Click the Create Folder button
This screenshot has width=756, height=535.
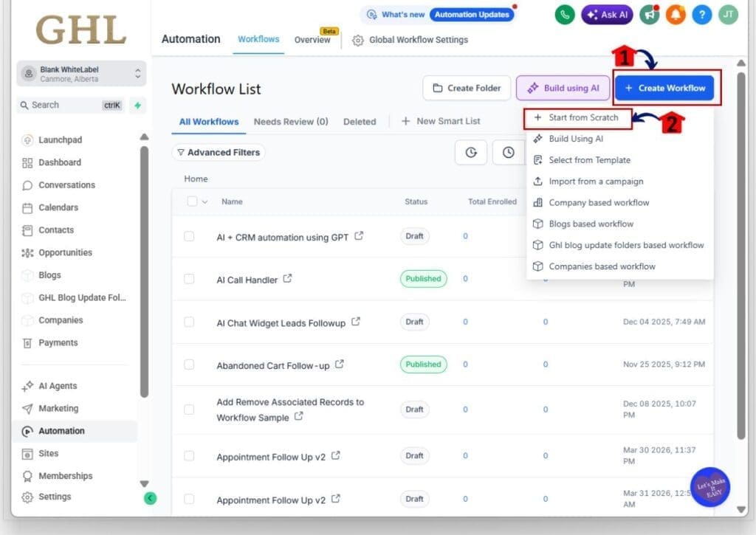[466, 89]
